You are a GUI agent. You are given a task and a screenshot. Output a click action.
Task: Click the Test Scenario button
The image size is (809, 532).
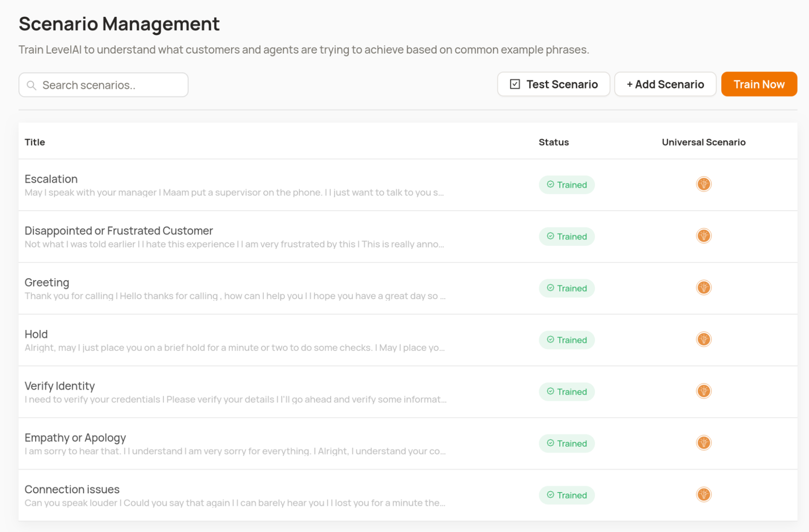(x=553, y=85)
